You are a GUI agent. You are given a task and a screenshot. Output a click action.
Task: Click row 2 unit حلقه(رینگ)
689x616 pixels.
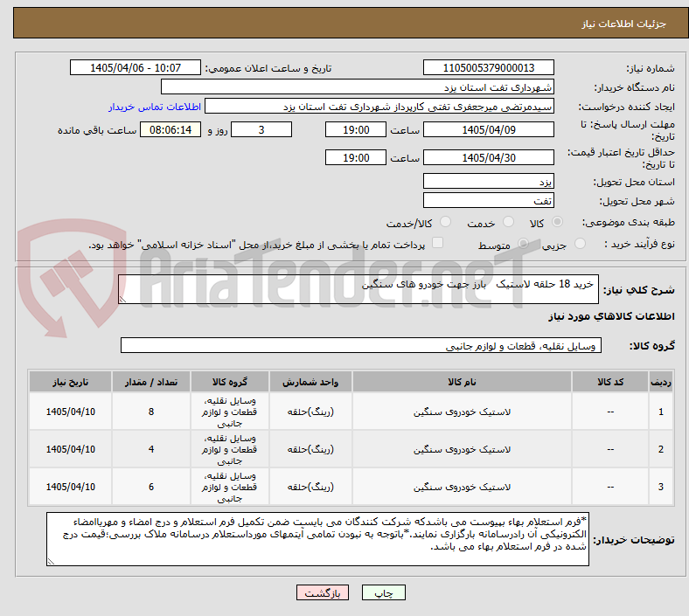pyautogui.click(x=310, y=449)
